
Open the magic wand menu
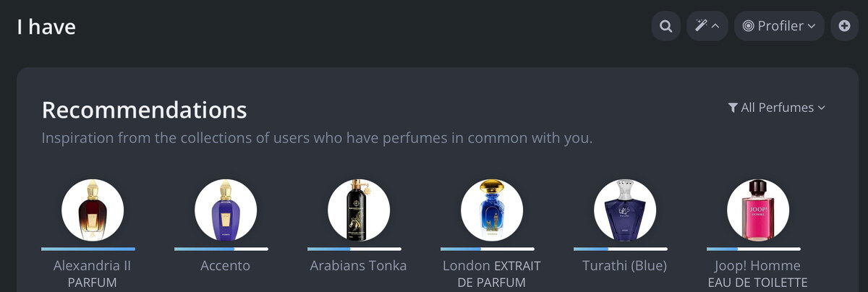(x=707, y=26)
